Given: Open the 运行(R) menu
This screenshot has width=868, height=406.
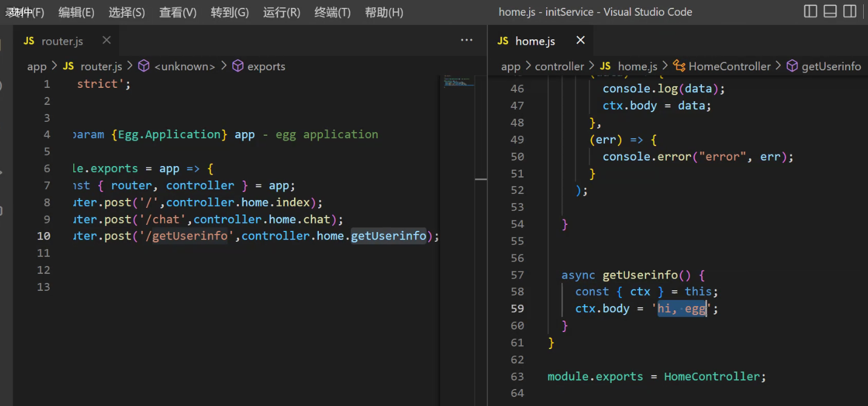Looking at the screenshot, I should [x=282, y=12].
